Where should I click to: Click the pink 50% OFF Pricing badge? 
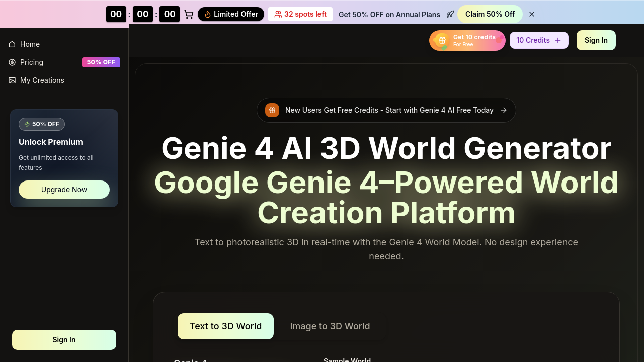coord(101,62)
